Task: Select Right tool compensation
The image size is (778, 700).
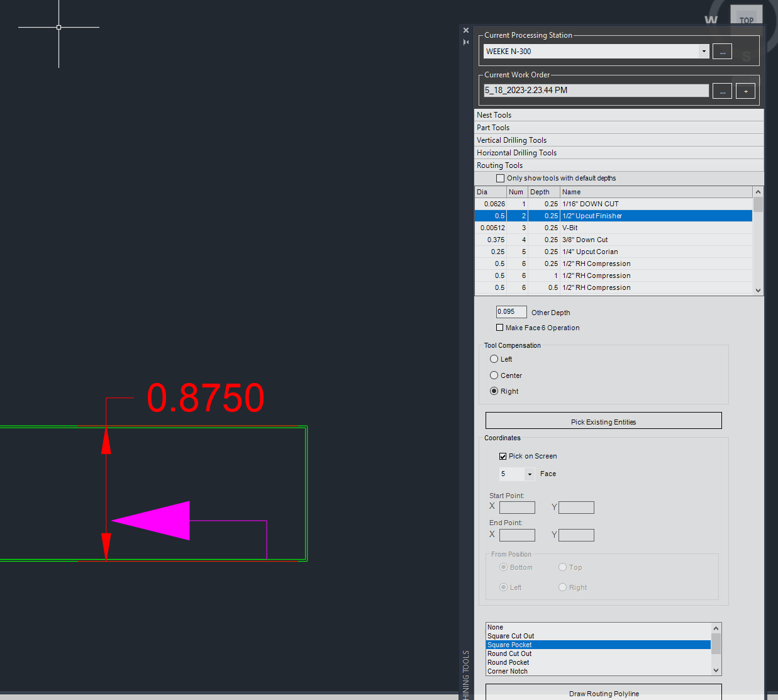Action: (494, 391)
